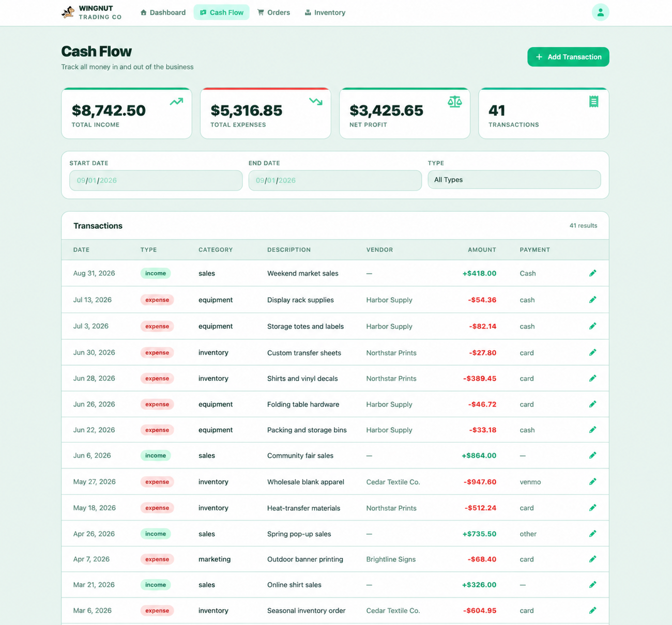Edit the Heat-transfer materials transaction
672x625 pixels.
(592, 508)
